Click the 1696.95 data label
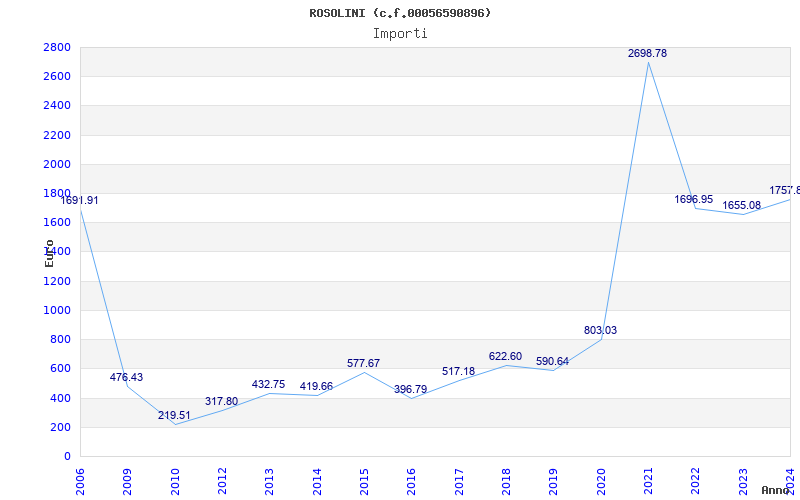Screen dimensions: 800x500 point(694,199)
